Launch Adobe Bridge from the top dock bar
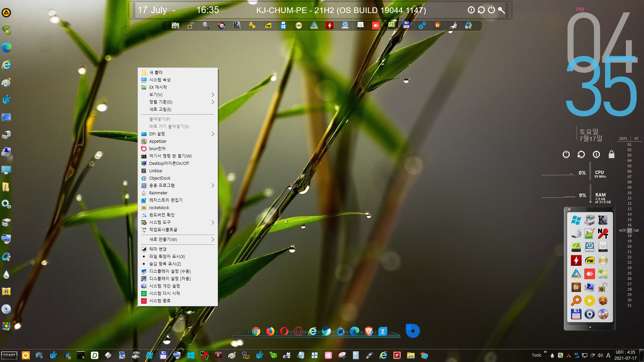This screenshot has height=362, width=644. [437, 25]
